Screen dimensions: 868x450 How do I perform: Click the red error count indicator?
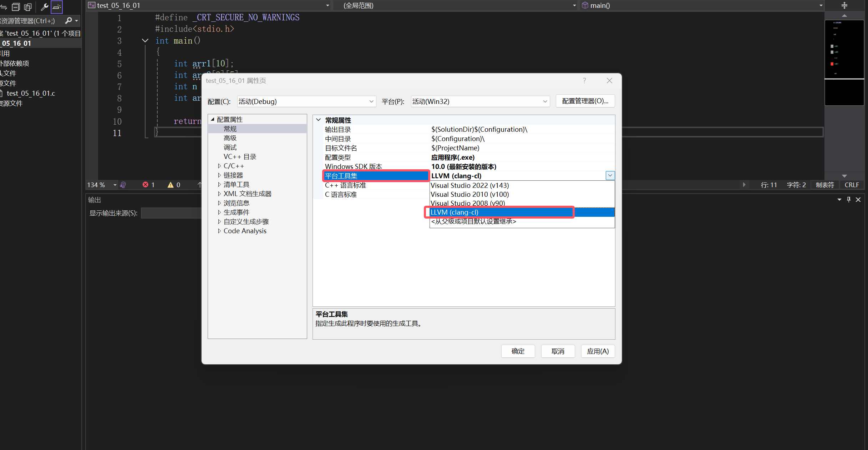pyautogui.click(x=148, y=185)
